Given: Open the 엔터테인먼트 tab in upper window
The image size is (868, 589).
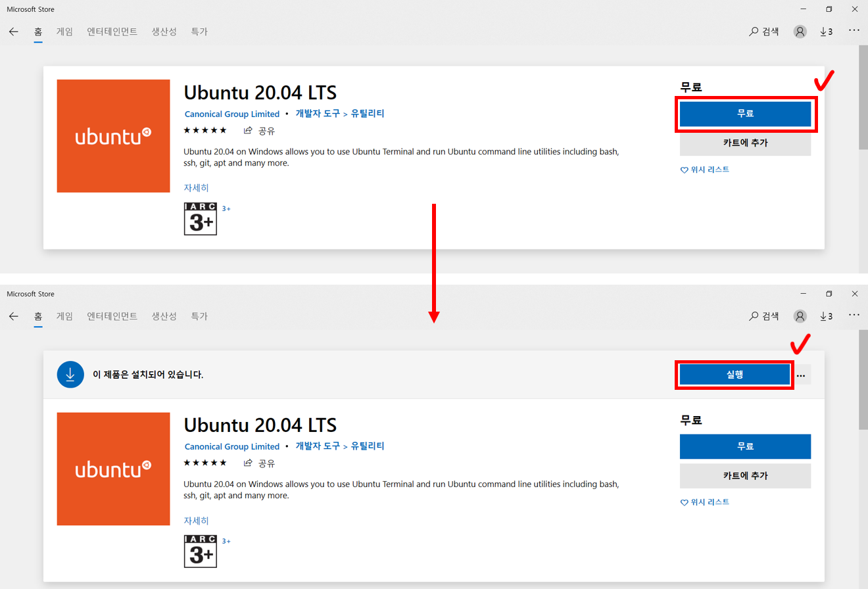Looking at the screenshot, I should 112,32.
